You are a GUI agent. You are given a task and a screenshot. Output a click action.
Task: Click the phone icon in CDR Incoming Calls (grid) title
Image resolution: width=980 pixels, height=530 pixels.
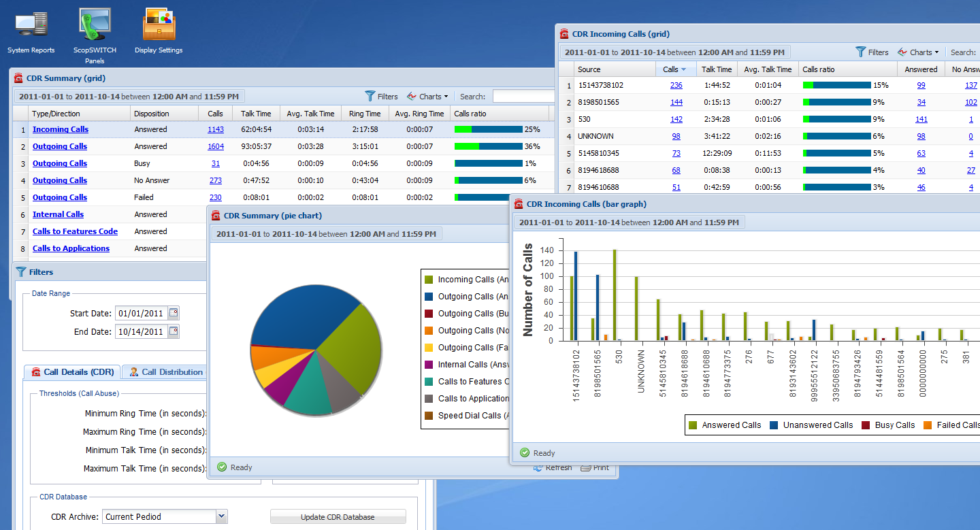[564, 33]
